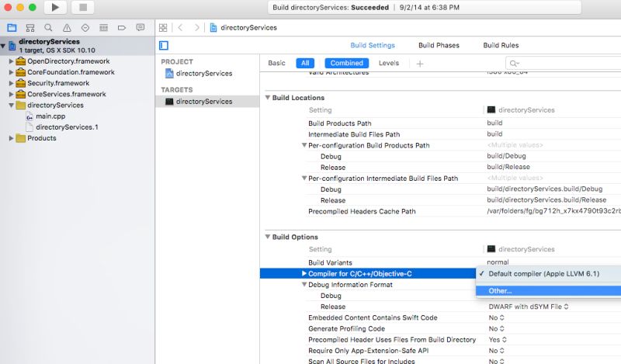The width and height of the screenshot is (621, 364).
Task: Go forward in editor history
Action: [196, 27]
